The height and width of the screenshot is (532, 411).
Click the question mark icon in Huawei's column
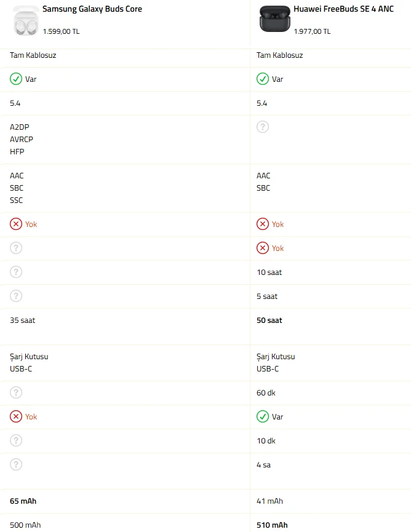click(263, 127)
